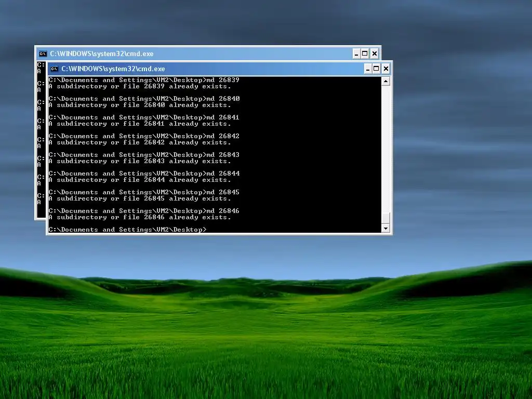The width and height of the screenshot is (532, 399).
Task: Close the front cmd.exe window
Action: (386, 69)
